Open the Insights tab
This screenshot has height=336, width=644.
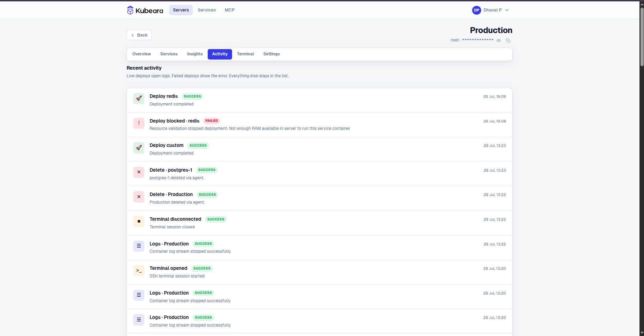pyautogui.click(x=195, y=54)
